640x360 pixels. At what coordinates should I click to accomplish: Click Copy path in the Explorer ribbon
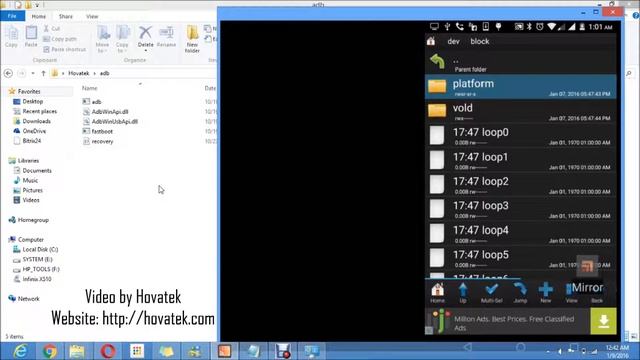(60, 39)
